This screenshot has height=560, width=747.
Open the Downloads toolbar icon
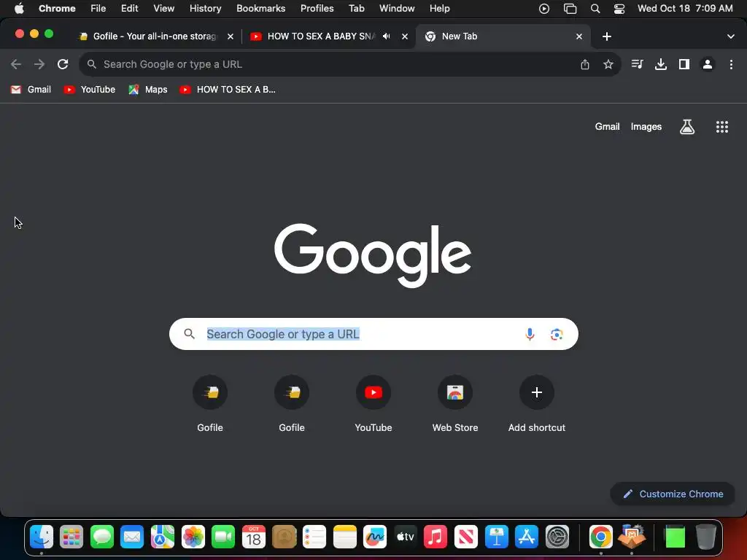(x=661, y=64)
